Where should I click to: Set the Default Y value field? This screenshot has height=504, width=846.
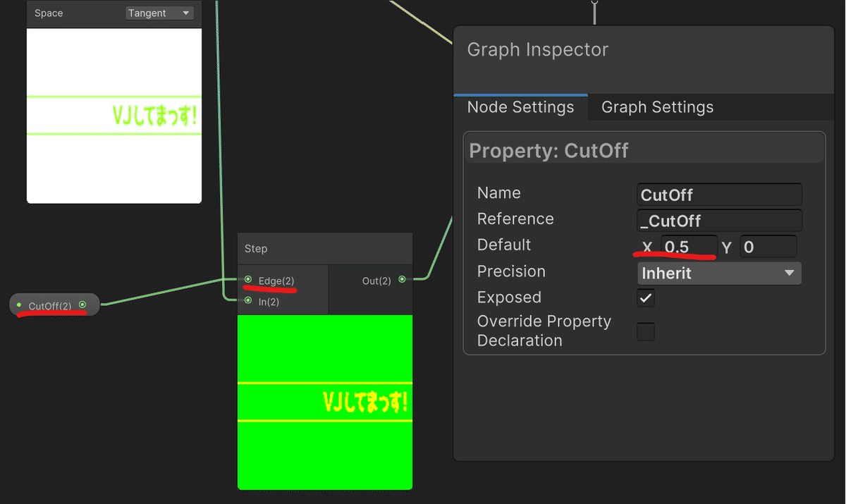(x=768, y=247)
